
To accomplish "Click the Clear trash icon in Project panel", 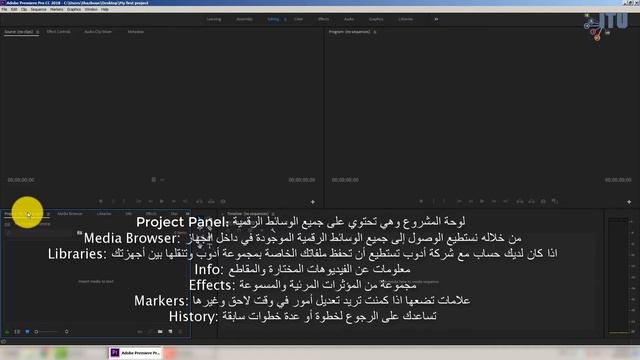I will (180, 332).
